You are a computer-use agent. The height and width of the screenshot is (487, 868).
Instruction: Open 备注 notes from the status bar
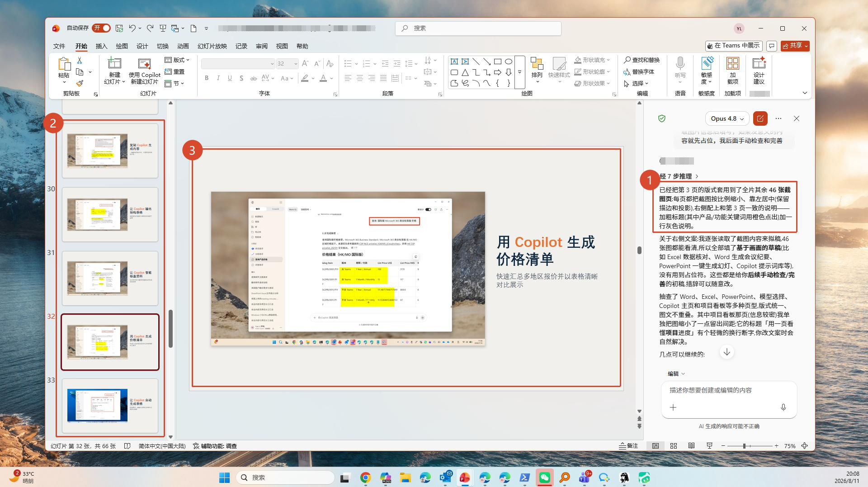(628, 446)
